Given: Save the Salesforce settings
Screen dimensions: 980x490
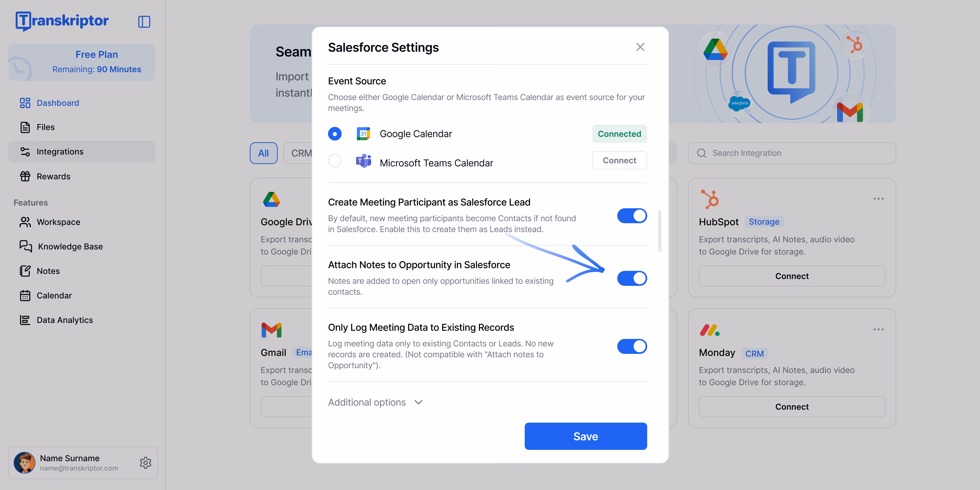Looking at the screenshot, I should 586,436.
